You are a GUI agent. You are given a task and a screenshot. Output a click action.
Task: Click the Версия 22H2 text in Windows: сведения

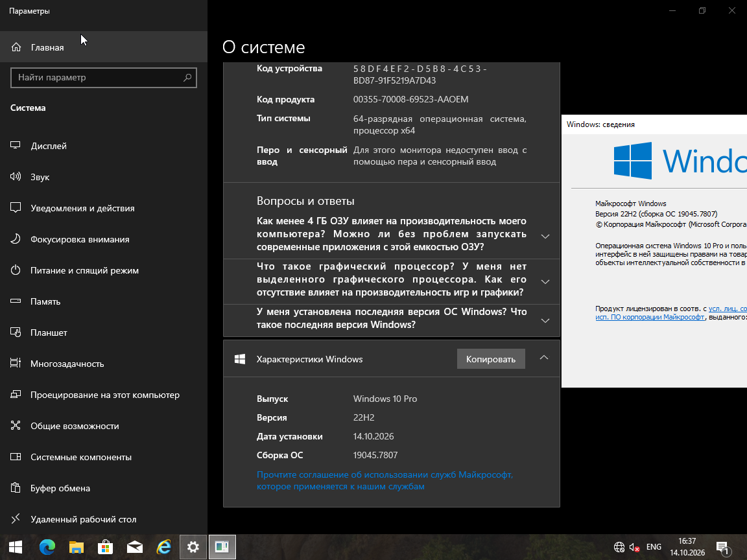[656, 214]
